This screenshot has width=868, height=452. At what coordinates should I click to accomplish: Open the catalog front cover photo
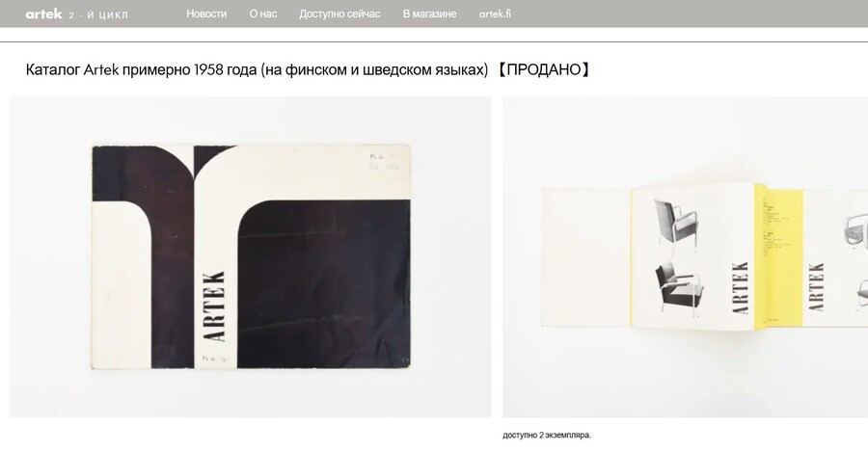tap(250, 256)
